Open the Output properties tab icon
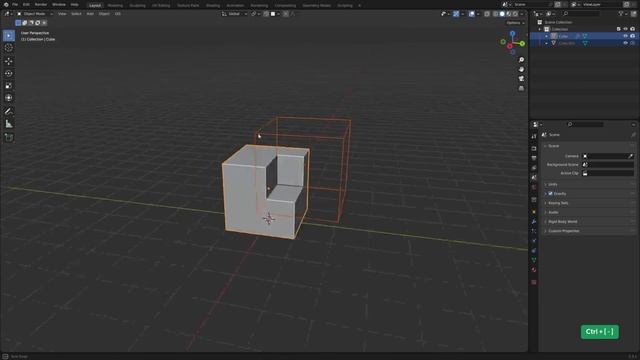The image size is (640, 360). click(x=534, y=158)
